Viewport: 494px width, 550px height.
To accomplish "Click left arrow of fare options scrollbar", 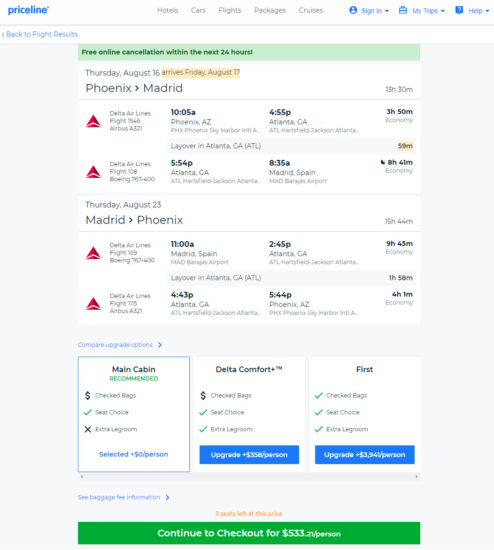I will click(x=82, y=476).
